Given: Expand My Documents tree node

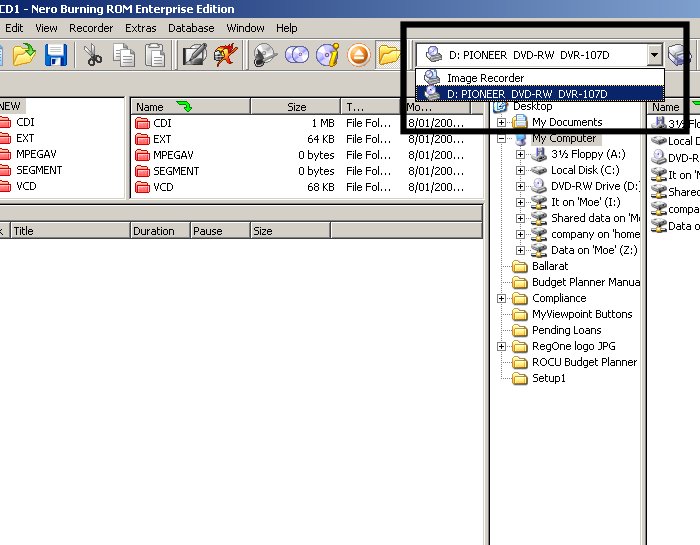Looking at the screenshot, I should 501,122.
